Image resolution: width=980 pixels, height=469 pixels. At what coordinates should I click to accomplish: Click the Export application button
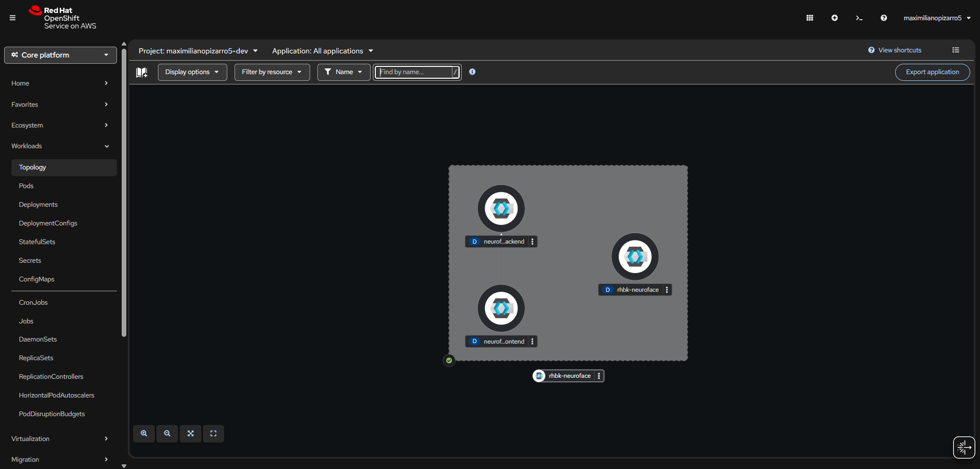tap(932, 72)
